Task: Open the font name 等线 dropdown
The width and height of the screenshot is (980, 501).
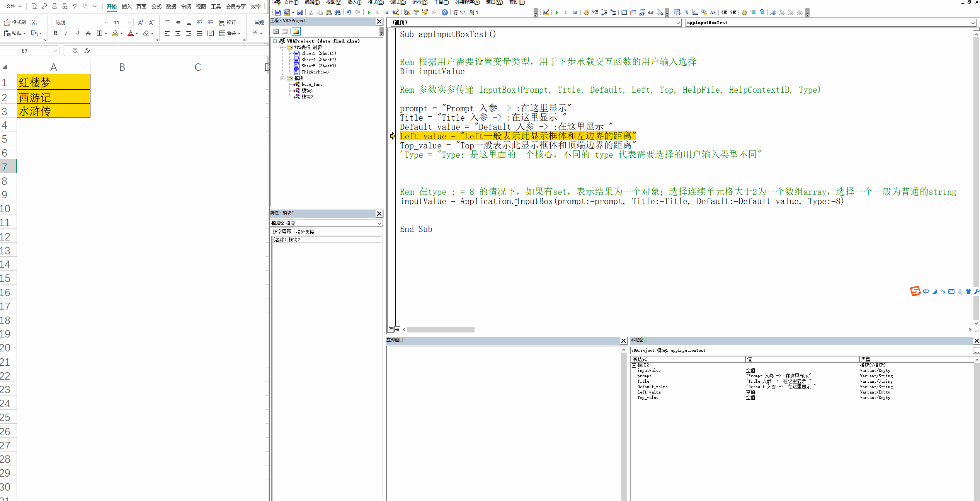Action: 106,22
